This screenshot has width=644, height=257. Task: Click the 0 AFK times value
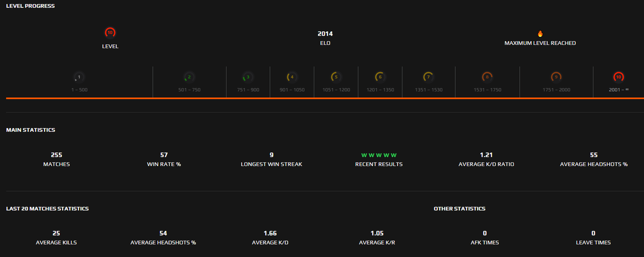pyautogui.click(x=485, y=233)
